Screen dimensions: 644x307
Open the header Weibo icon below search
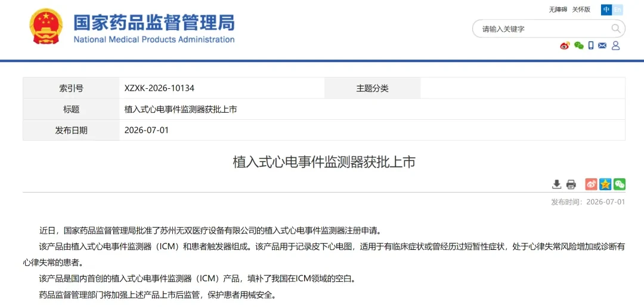565,45
